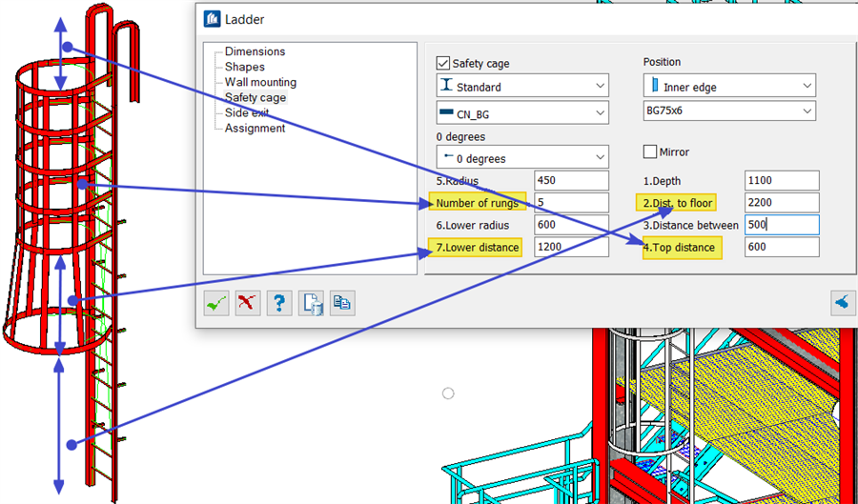Click the '6.Lower radius' label
This screenshot has width=858, height=504.
[x=473, y=225]
